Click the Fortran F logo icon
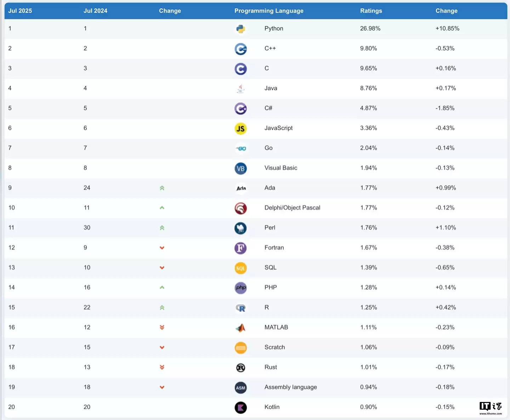This screenshot has height=420, width=510. pyautogui.click(x=240, y=248)
